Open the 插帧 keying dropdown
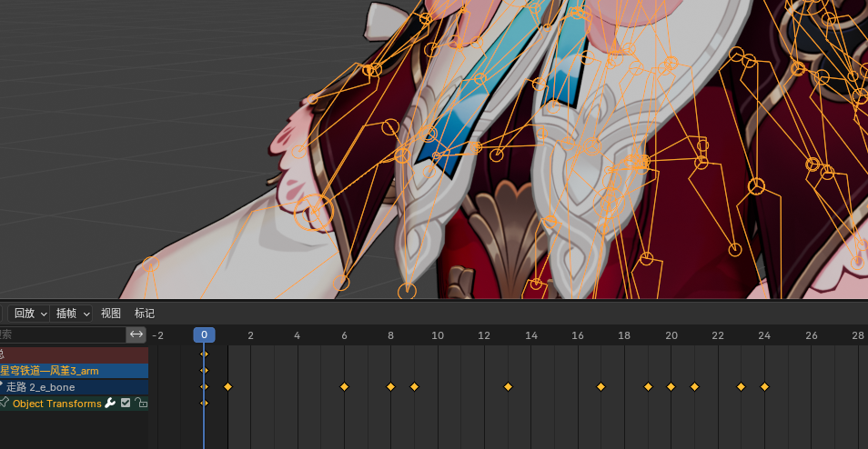The image size is (868, 449). click(x=71, y=314)
